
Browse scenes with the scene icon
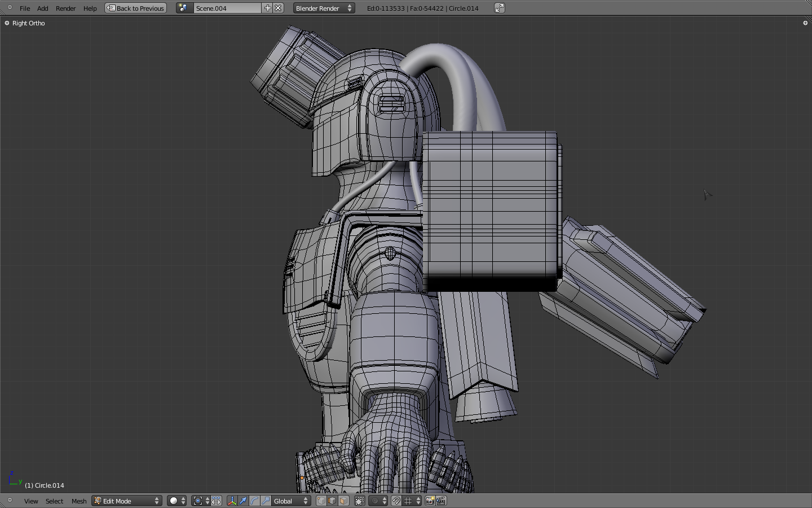pyautogui.click(x=183, y=8)
